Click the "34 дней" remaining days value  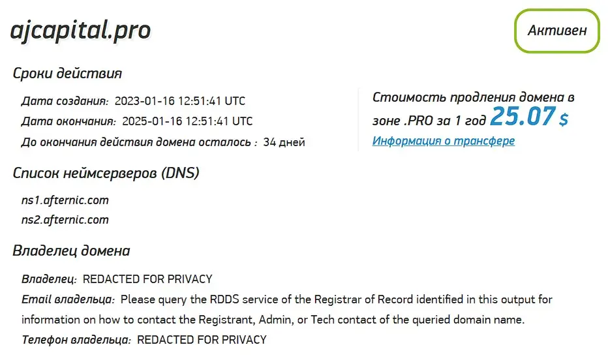point(284,142)
